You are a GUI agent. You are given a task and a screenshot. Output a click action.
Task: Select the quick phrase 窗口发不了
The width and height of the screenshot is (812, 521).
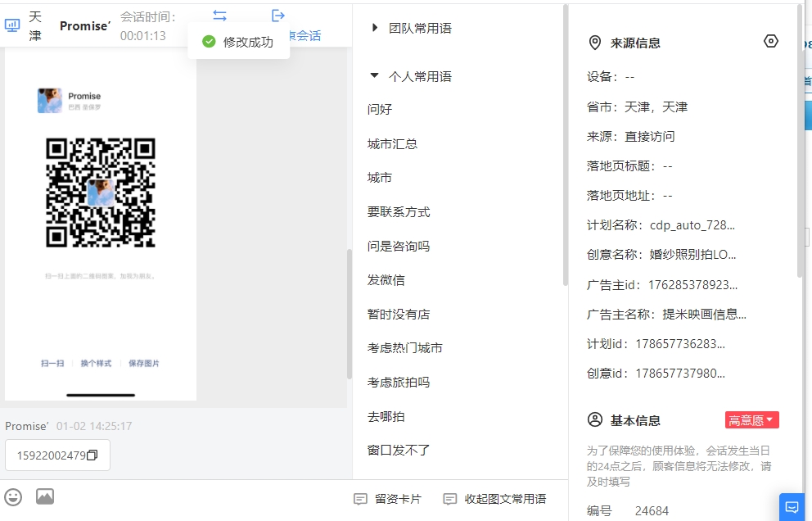pyautogui.click(x=399, y=450)
